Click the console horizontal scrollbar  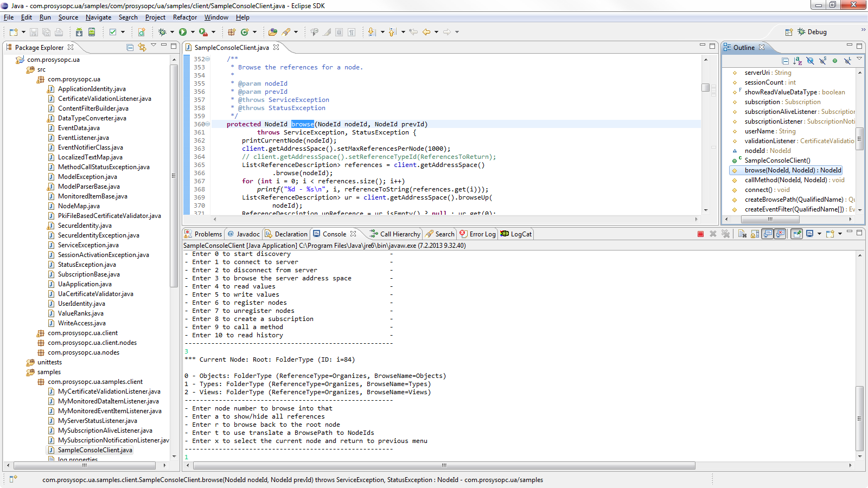click(x=444, y=466)
